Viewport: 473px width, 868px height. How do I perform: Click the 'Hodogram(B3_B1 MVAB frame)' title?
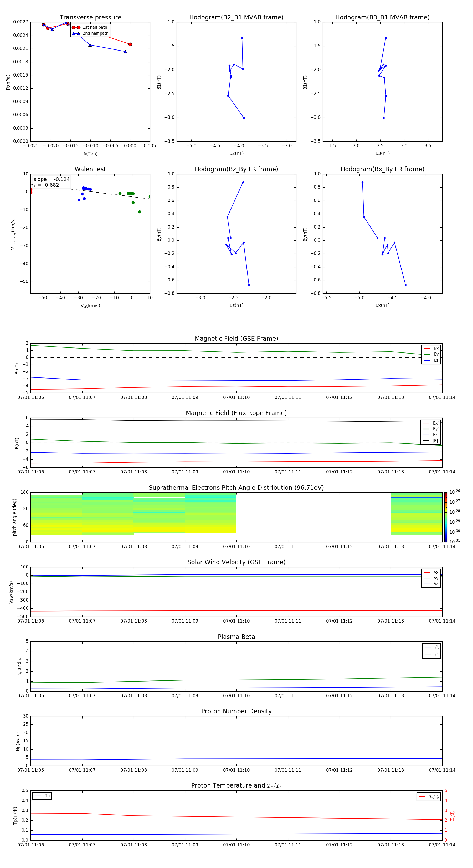point(382,18)
